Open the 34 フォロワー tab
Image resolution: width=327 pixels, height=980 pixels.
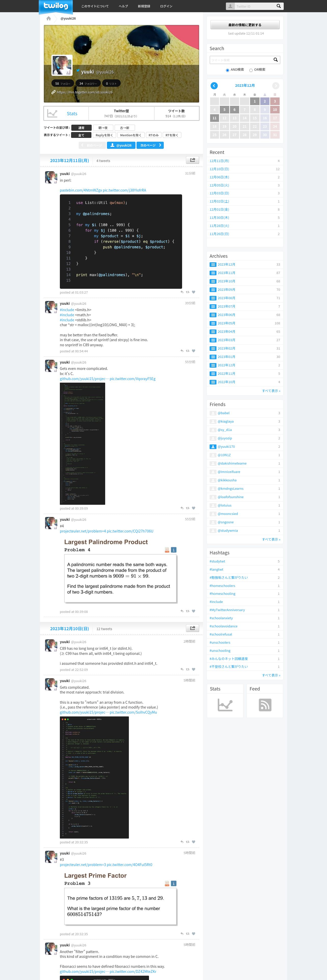pos(88,83)
